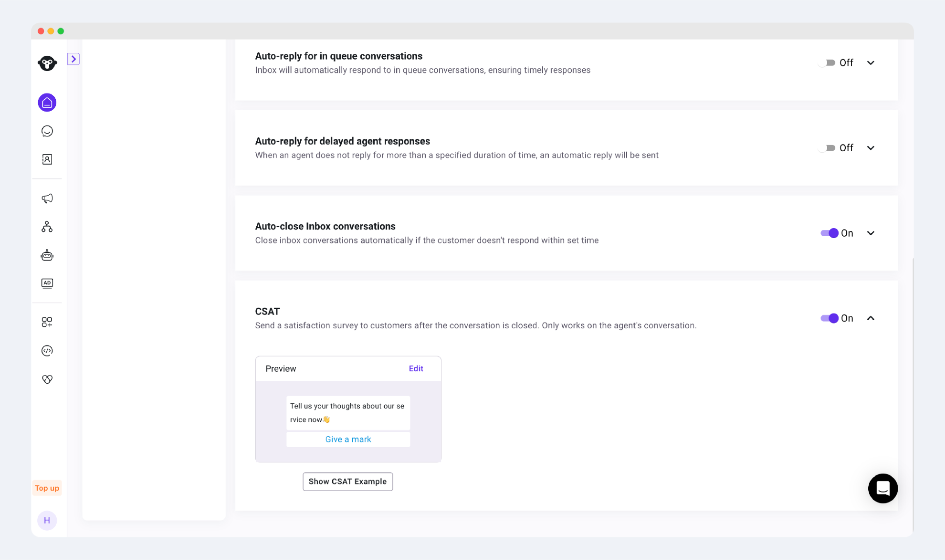The height and width of the screenshot is (560, 945).
Task: Expand Auto-close Inbox conversations section
Action: (x=870, y=233)
